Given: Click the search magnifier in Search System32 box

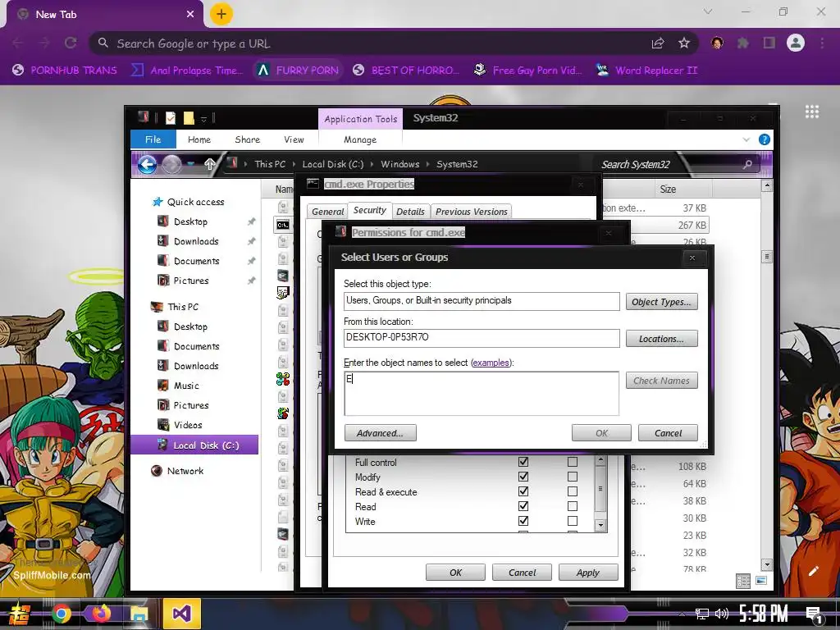Looking at the screenshot, I should [x=747, y=164].
